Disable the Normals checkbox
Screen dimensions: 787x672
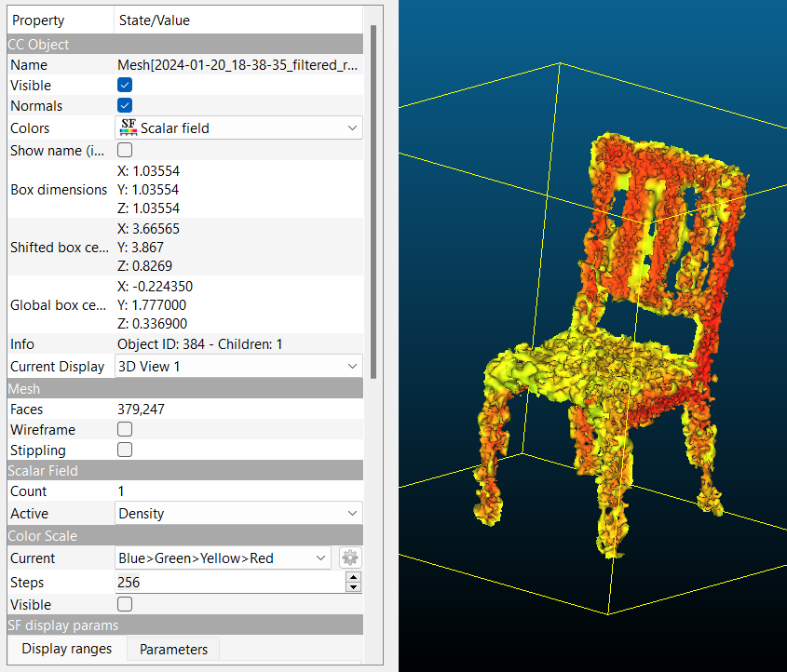125,105
